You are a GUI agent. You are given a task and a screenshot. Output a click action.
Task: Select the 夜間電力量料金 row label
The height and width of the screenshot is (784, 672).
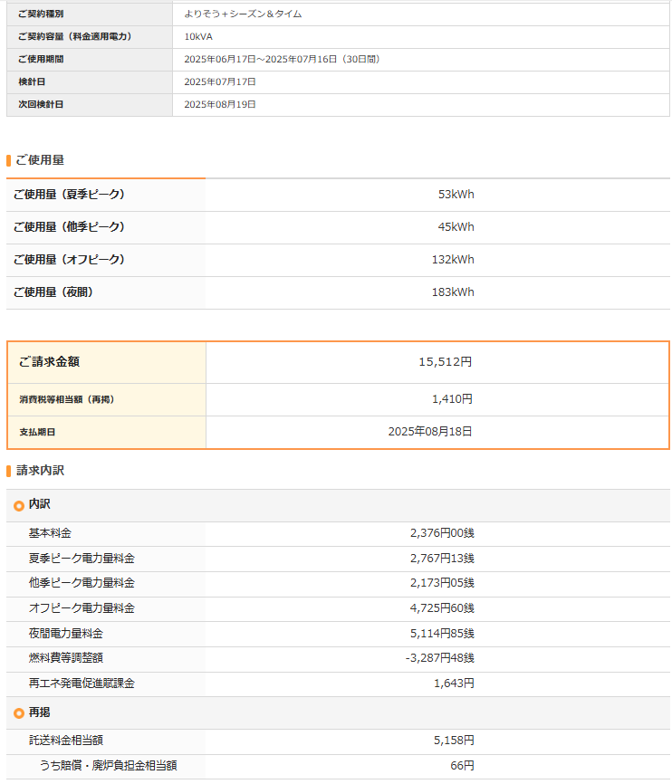pyautogui.click(x=66, y=634)
